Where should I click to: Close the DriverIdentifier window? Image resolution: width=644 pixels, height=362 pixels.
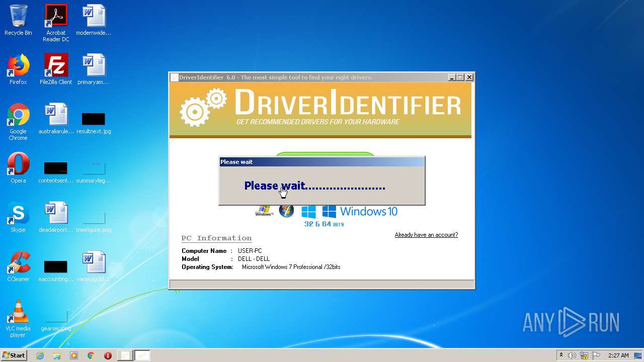tap(469, 77)
